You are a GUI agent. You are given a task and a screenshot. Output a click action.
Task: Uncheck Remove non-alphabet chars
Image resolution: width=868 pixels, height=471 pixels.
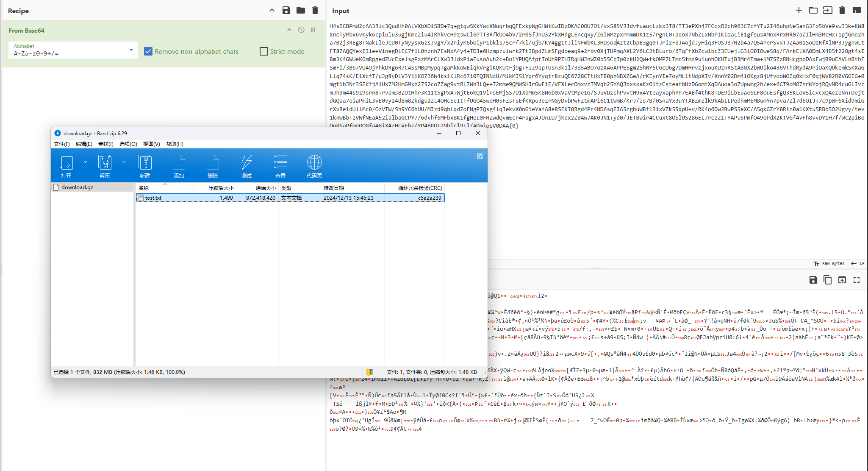[148, 51]
